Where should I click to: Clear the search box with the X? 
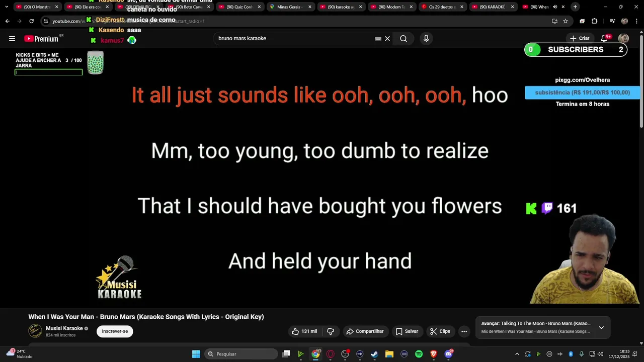pos(387,39)
